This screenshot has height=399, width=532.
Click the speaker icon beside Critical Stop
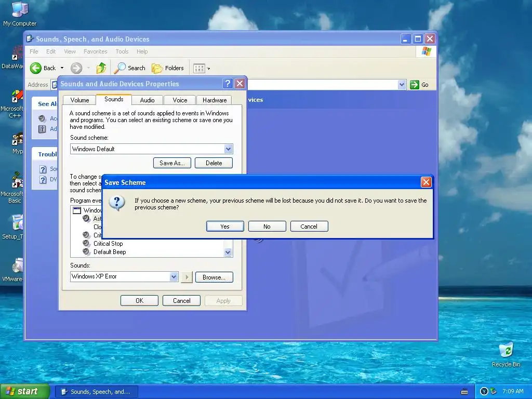(87, 243)
